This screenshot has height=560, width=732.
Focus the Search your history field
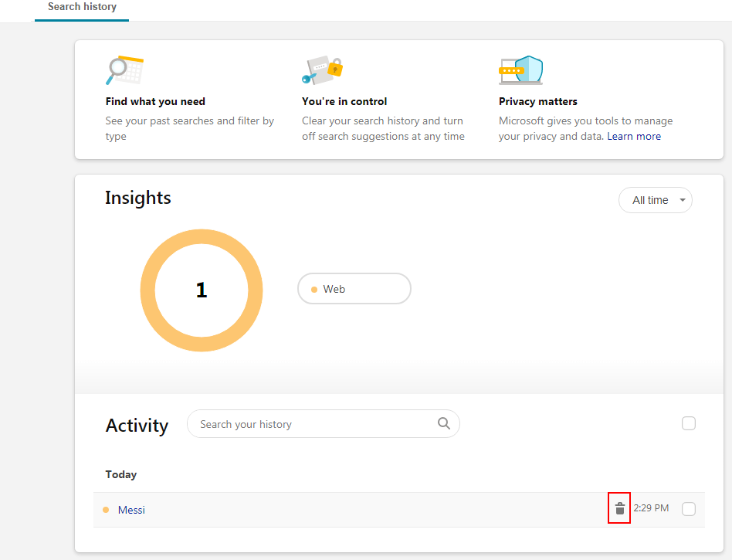pyautogui.click(x=313, y=424)
